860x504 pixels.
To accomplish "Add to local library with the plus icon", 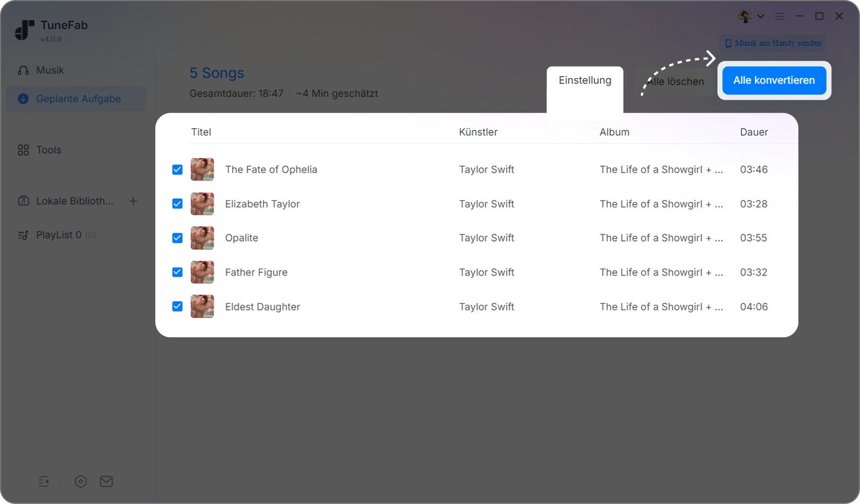I will point(133,201).
